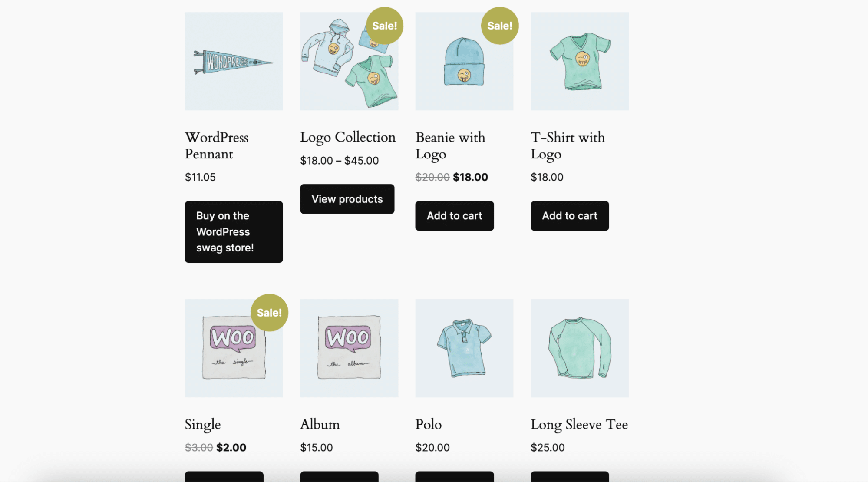The width and height of the screenshot is (868, 482).
Task: Follow the Beanie with Logo title link
Action: pos(450,145)
